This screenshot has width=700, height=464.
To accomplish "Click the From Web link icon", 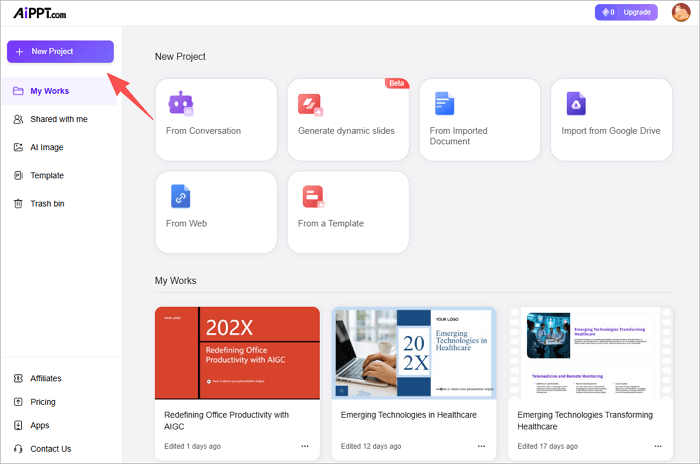I will tap(180, 196).
